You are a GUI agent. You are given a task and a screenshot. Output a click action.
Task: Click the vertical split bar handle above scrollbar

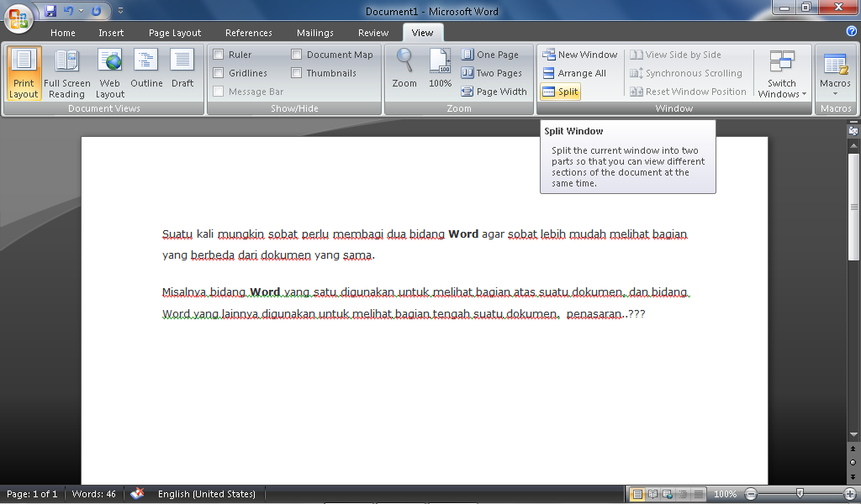click(853, 123)
